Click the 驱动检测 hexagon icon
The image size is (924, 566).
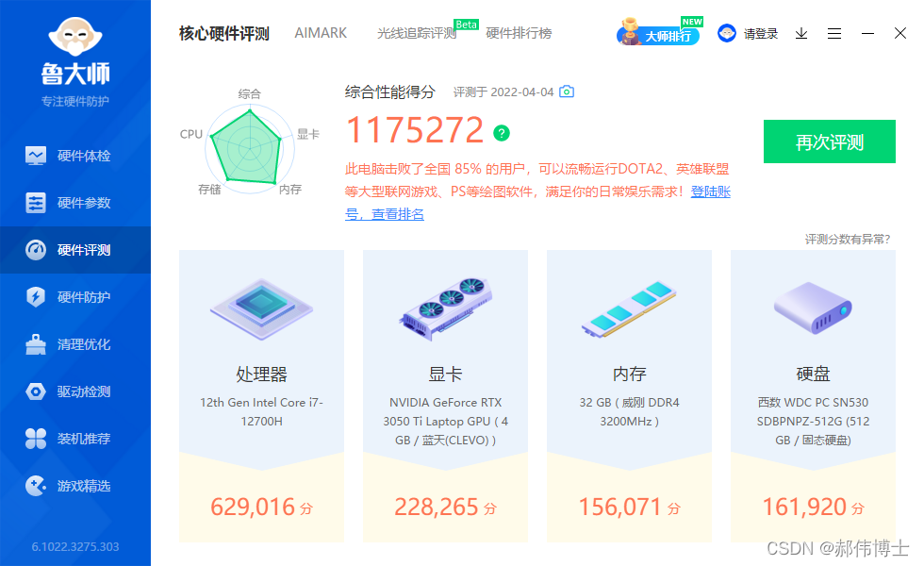(x=36, y=391)
